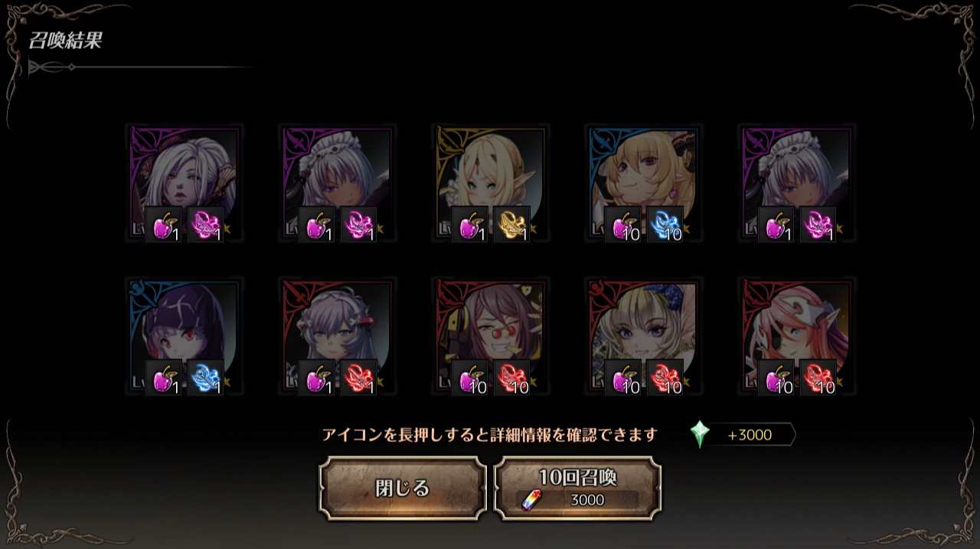Viewport: 980px width, 549px height.
Task: Click blue butterfly icon with count 10
Action: [665, 225]
